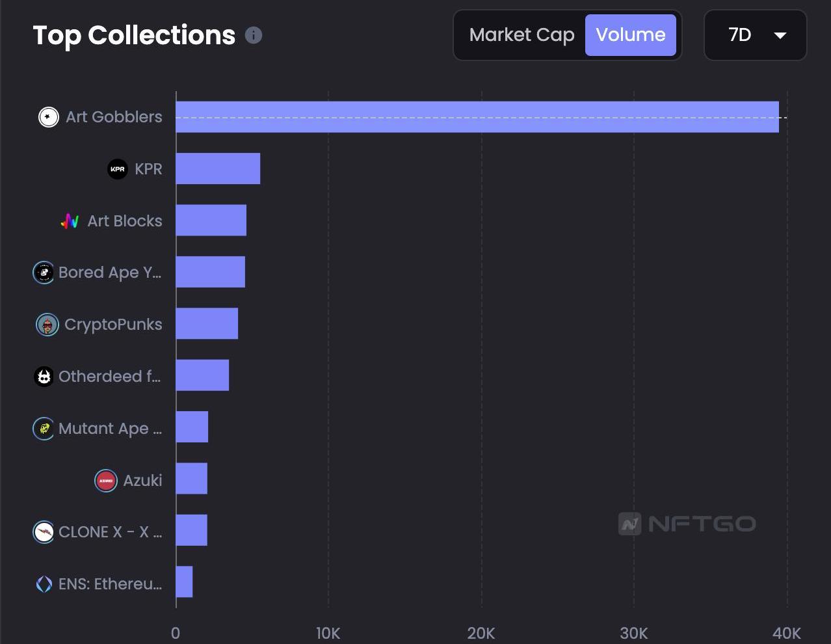Click the ENS diamond logo icon
This screenshot has height=644, width=831.
44,584
